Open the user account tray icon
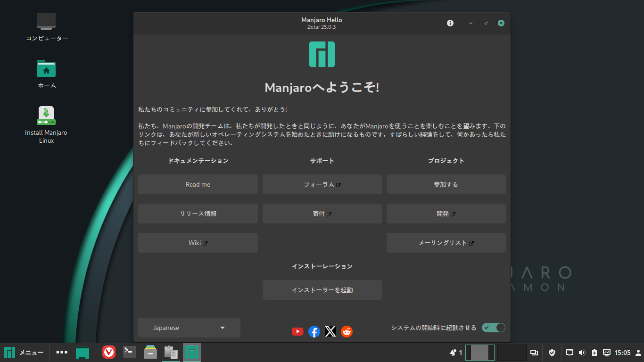The width and height of the screenshot is (644, 362). pyautogui.click(x=638, y=353)
